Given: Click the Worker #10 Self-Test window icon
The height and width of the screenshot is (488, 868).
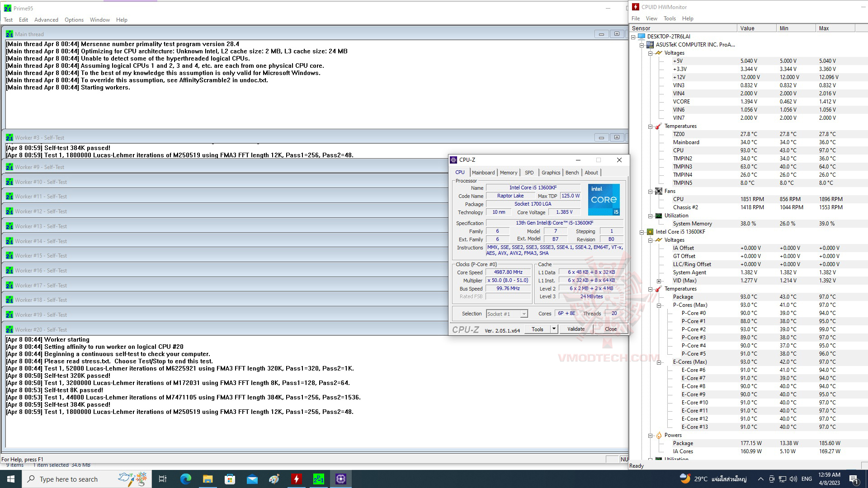Looking at the screenshot, I should pyautogui.click(x=9, y=182).
